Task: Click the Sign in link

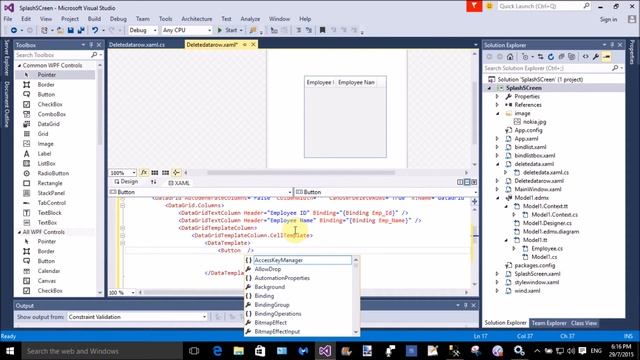Action: (x=608, y=19)
